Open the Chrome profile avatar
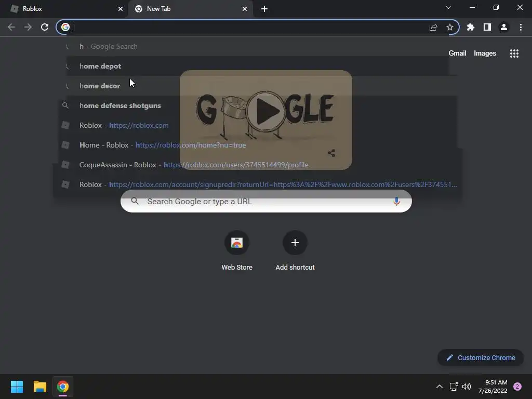 click(504, 27)
